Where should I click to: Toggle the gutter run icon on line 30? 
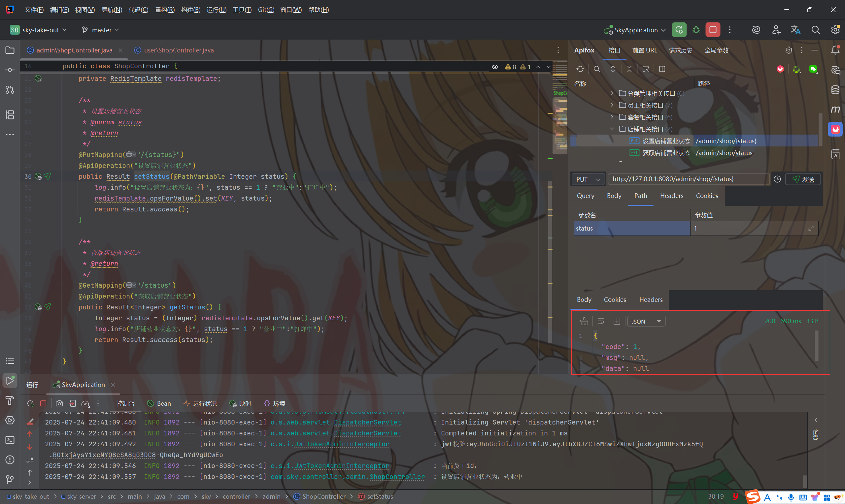(x=47, y=176)
